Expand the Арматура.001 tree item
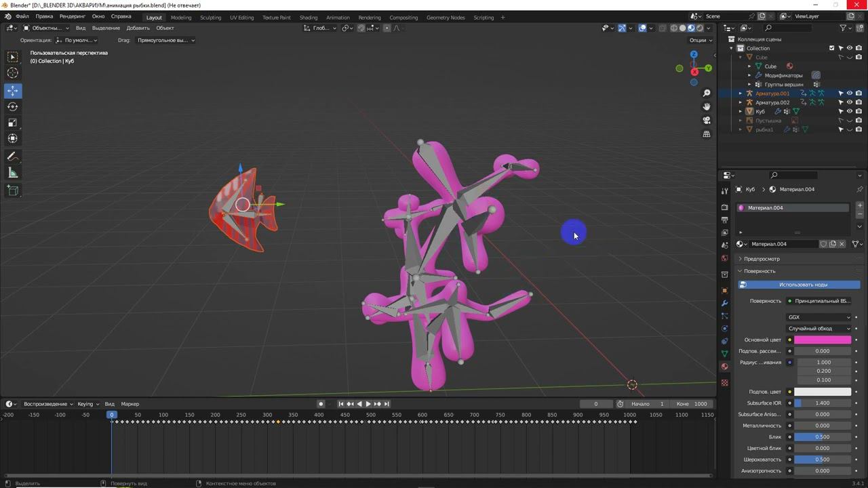Screen dimensions: 868x488 point(741,94)
